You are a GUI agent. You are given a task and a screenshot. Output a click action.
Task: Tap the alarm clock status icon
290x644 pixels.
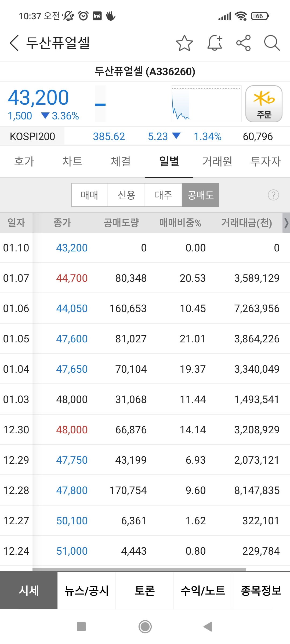click(x=83, y=16)
